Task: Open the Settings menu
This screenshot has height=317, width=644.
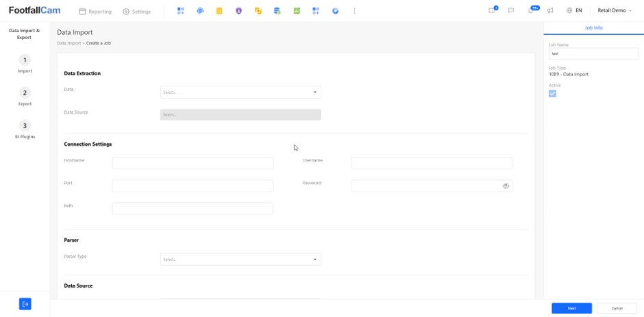Action: click(x=137, y=12)
